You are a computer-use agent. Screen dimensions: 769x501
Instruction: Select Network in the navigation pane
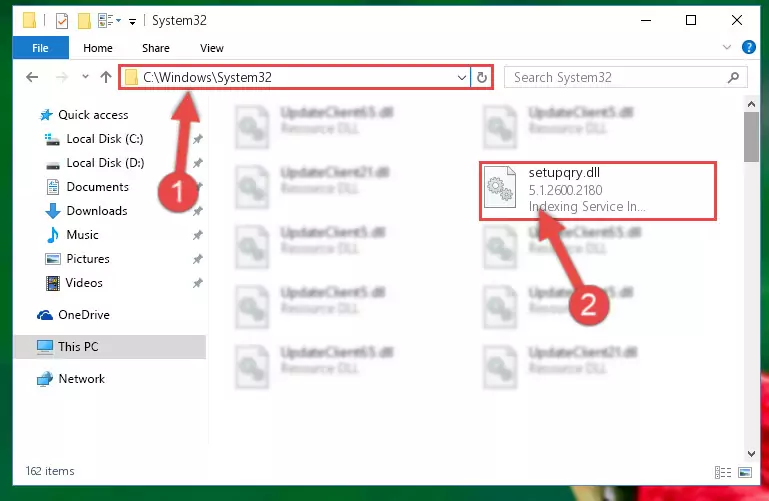81,379
